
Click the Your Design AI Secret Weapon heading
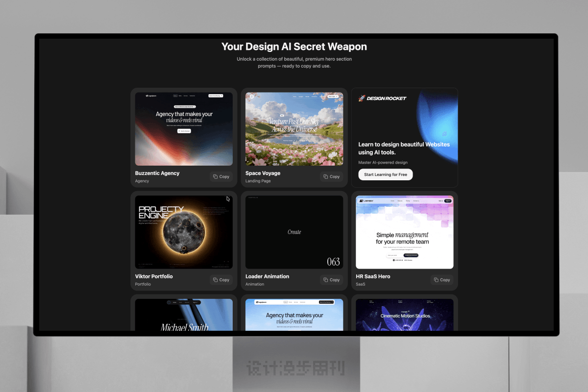coord(294,47)
